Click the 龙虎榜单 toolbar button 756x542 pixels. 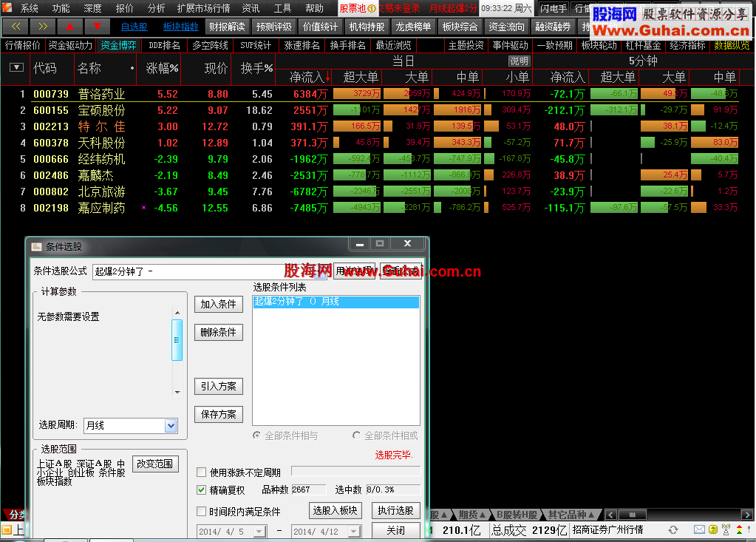click(x=413, y=27)
